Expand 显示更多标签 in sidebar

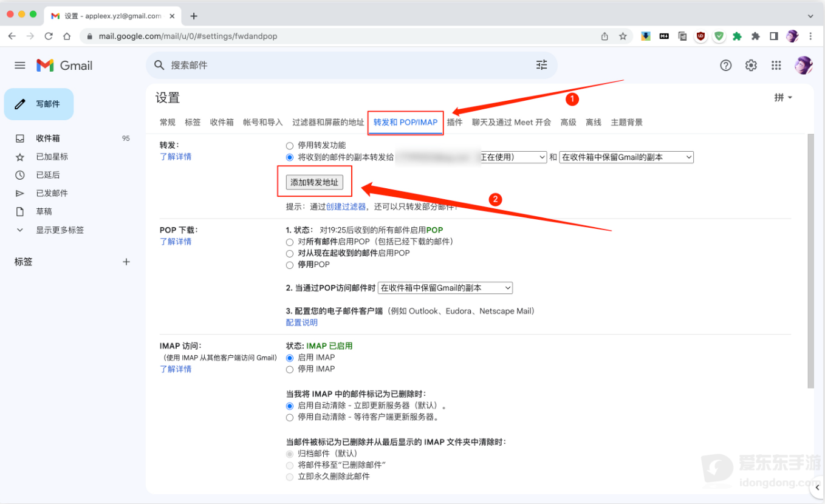coord(60,230)
